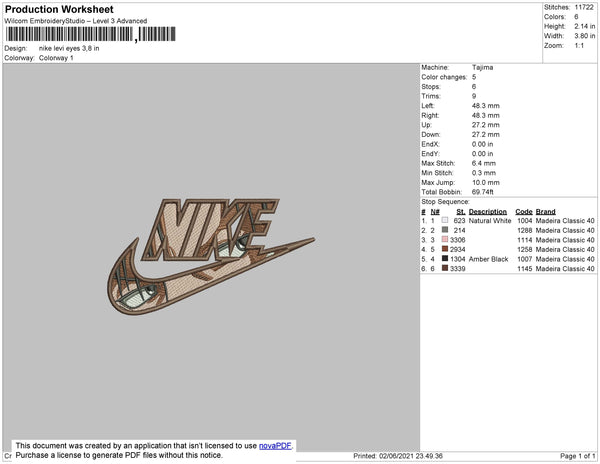Click the Max Jump value 10.0 mm
The height and width of the screenshot is (464, 600).
point(486,182)
